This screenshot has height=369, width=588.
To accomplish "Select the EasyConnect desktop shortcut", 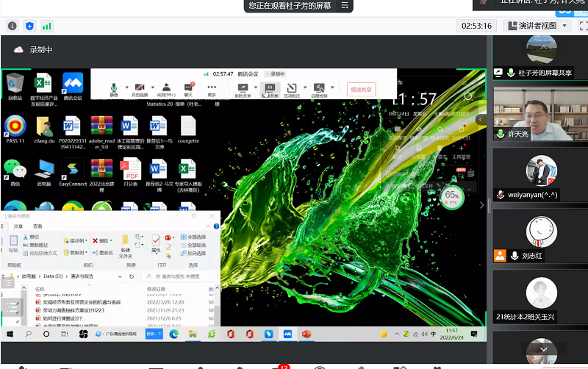I will [73, 173].
